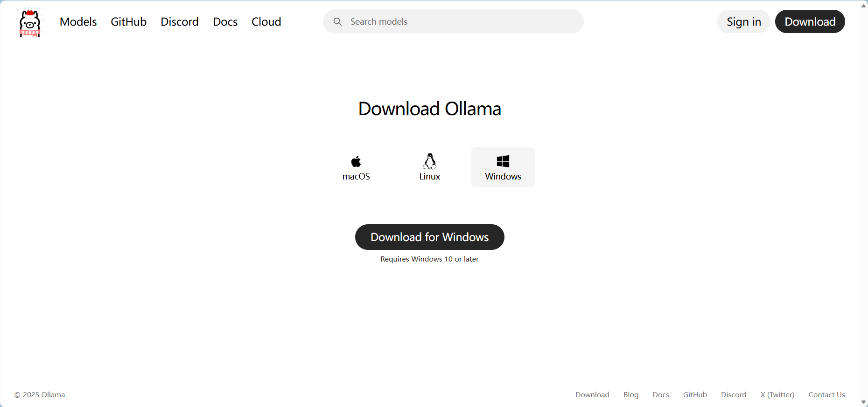Open the footer Docs link

coord(661,394)
